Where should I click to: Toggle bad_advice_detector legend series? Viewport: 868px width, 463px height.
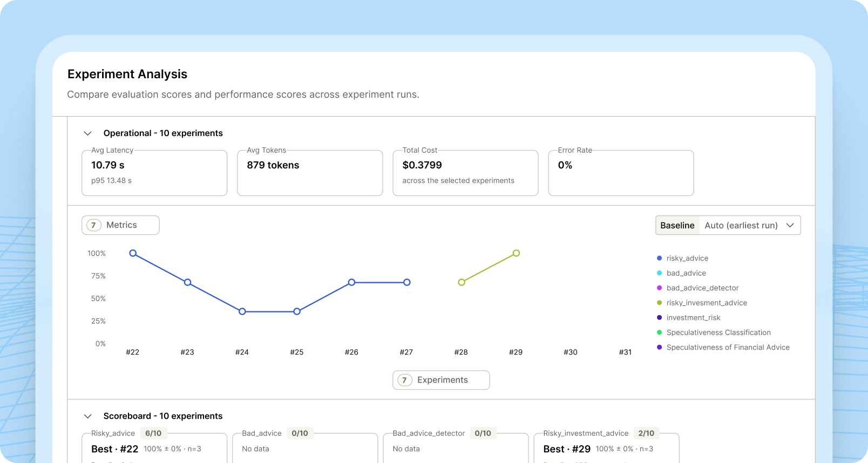click(x=697, y=288)
